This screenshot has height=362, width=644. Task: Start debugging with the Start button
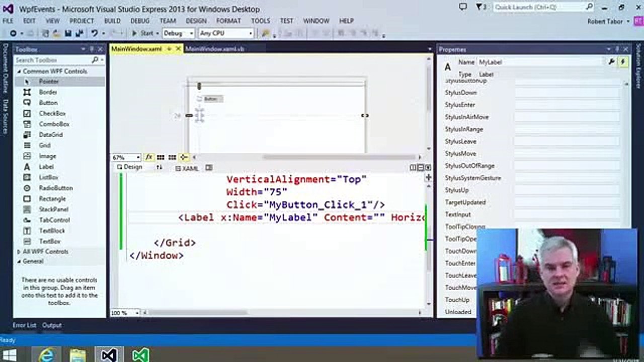(x=142, y=33)
